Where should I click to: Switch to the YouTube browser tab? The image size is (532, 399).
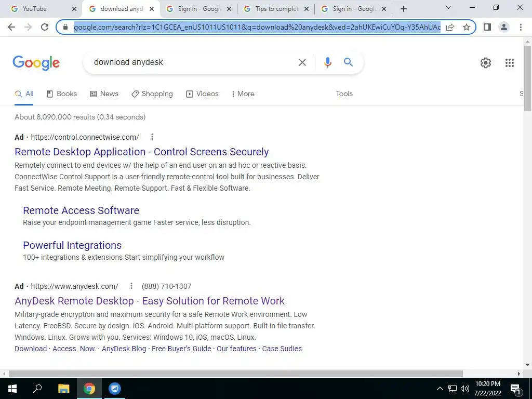coord(39,9)
